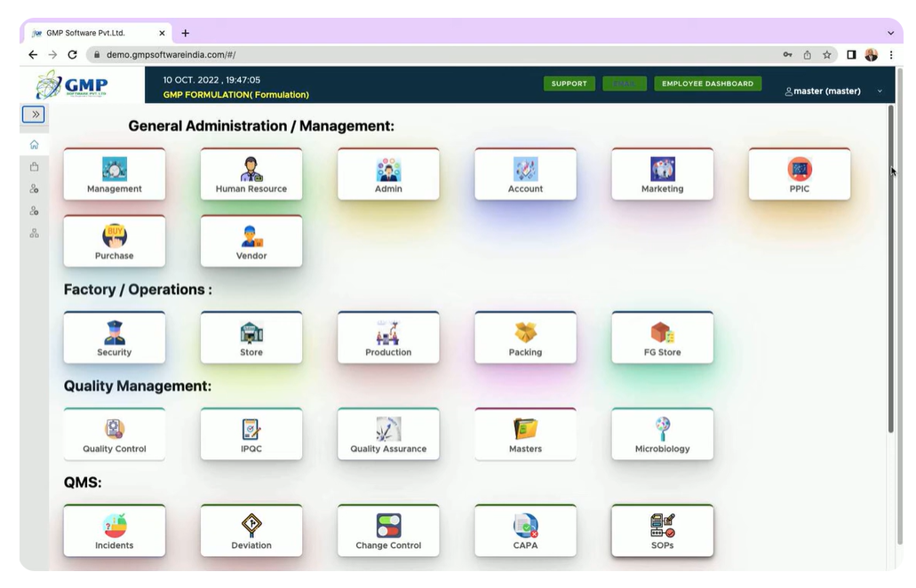Open a new browser tab

[x=185, y=33]
